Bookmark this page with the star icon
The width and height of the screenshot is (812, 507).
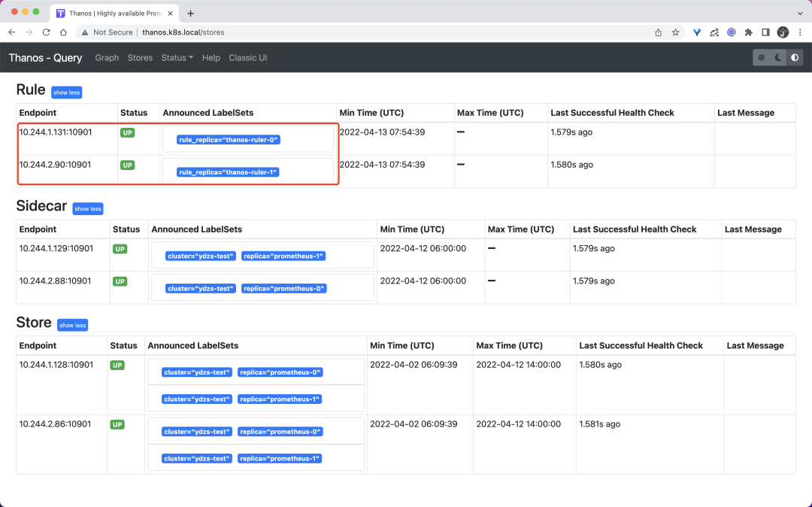(676, 32)
